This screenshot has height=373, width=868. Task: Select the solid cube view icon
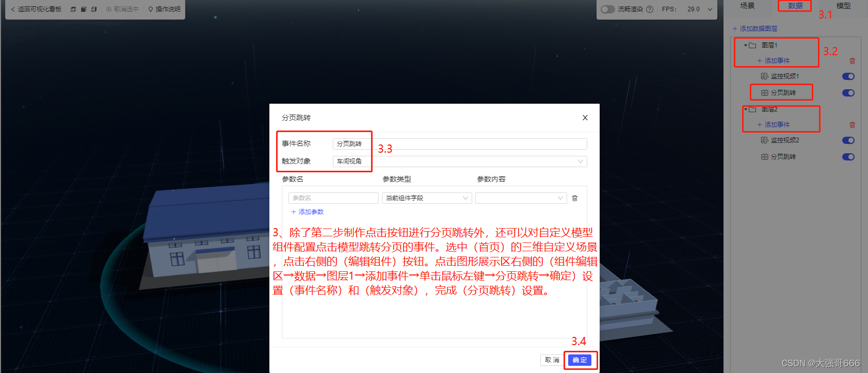point(84,9)
